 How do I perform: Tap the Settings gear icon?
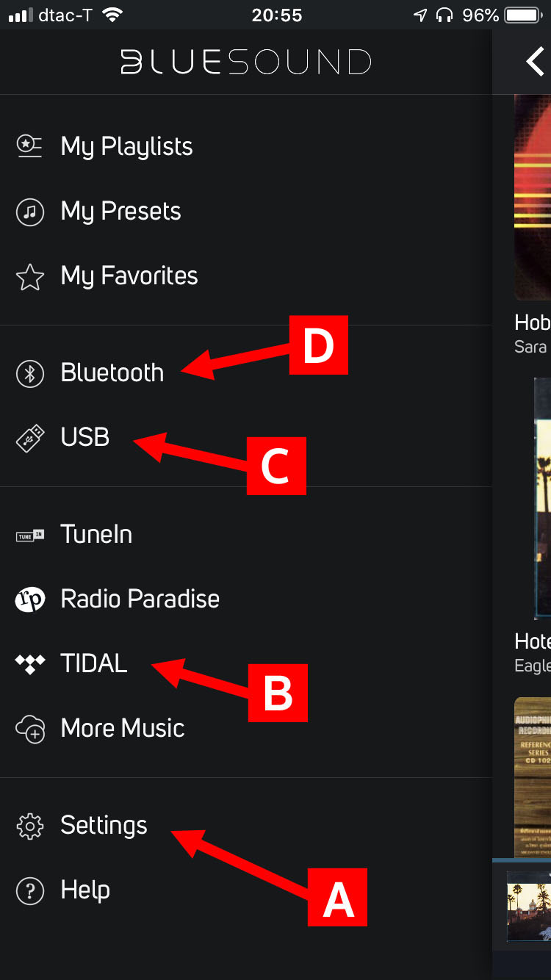[30, 826]
